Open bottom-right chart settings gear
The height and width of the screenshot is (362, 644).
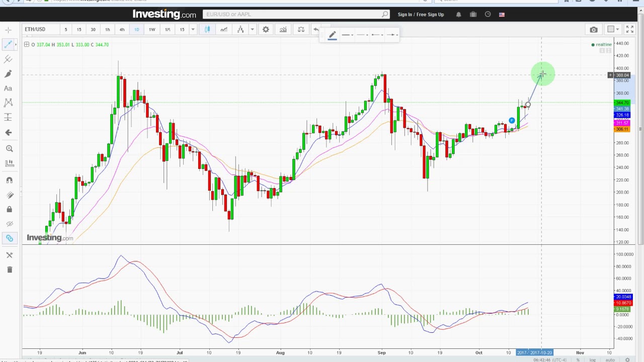[627, 359]
